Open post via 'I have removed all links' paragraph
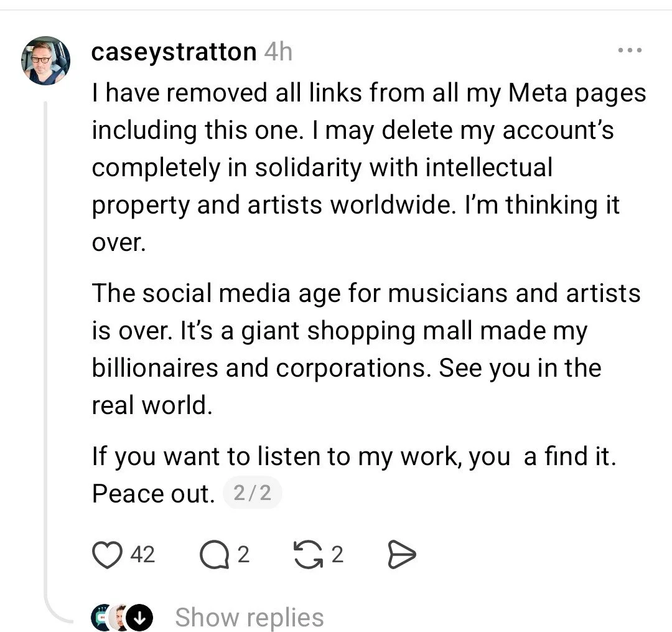Image resolution: width=672 pixels, height=632 pixels. (368, 167)
